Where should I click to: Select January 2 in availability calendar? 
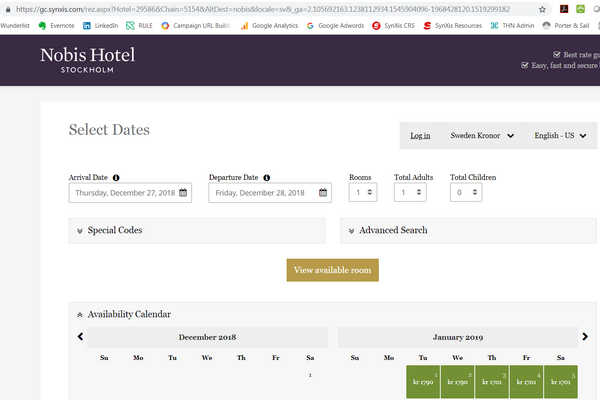click(x=457, y=382)
